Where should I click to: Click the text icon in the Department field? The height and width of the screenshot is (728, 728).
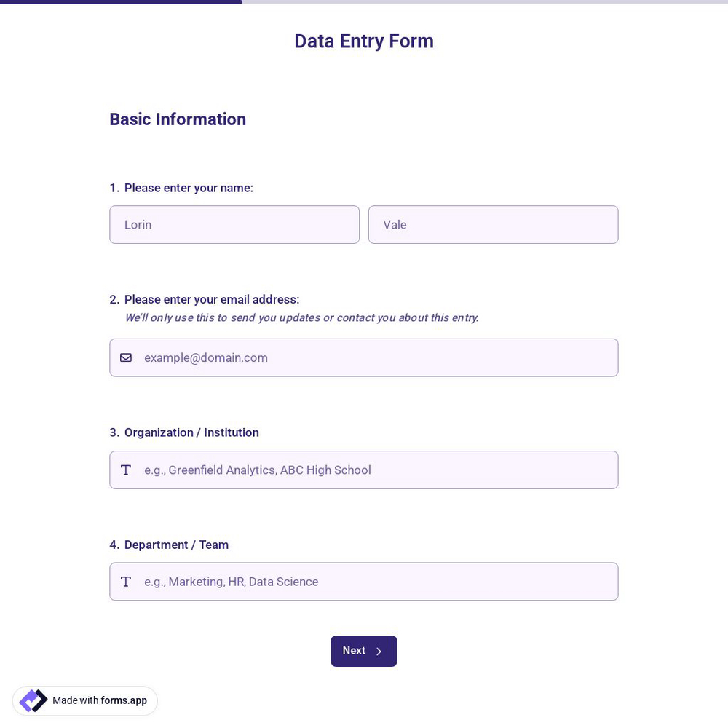(x=126, y=581)
